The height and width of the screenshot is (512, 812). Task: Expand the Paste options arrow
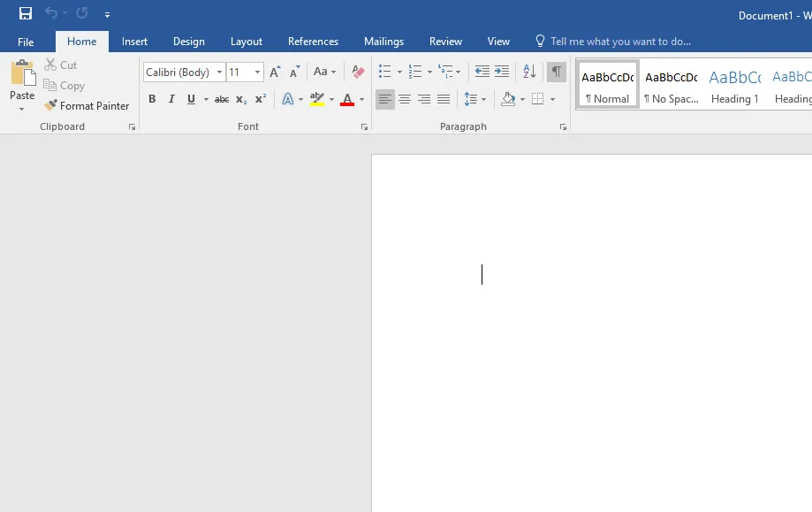22,110
